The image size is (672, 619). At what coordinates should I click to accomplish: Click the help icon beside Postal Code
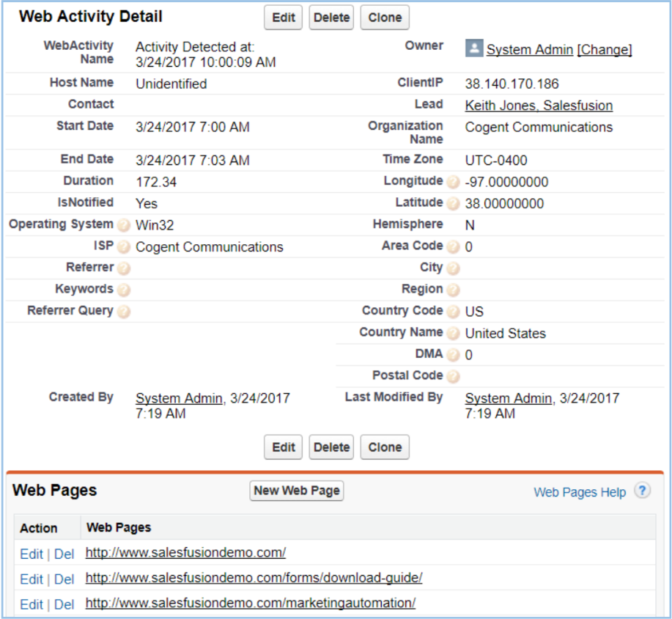click(454, 376)
